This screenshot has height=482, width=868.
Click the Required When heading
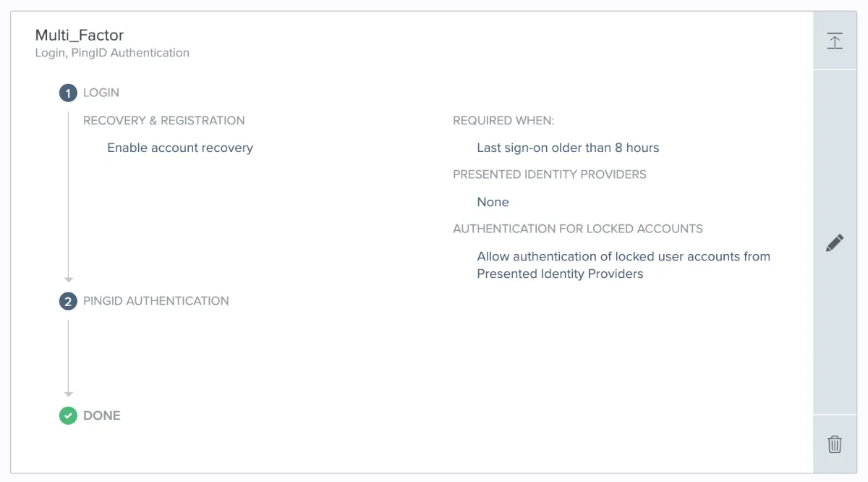(x=503, y=120)
